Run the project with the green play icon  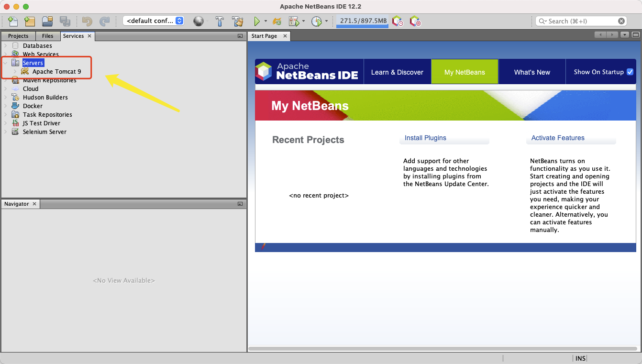click(257, 21)
